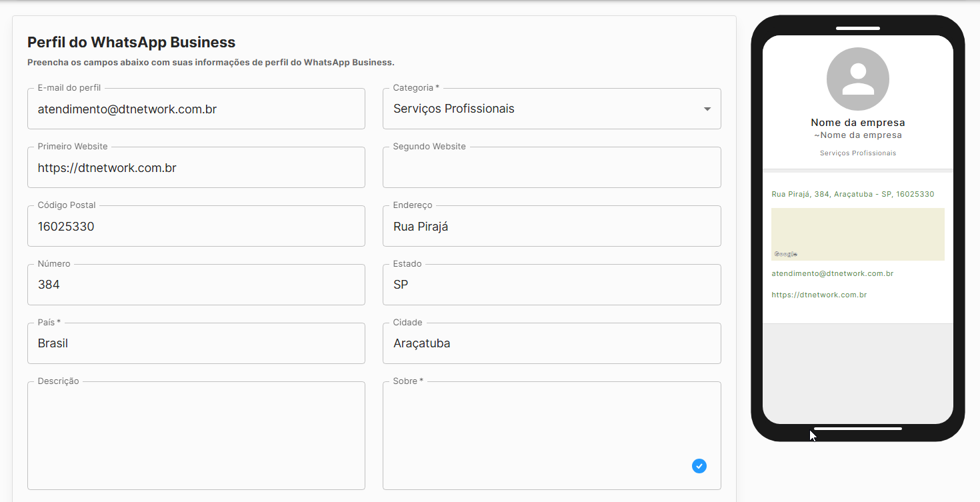The width and height of the screenshot is (980, 502).
Task: Click the profile avatar placeholder in phone preview
Action: click(x=858, y=79)
